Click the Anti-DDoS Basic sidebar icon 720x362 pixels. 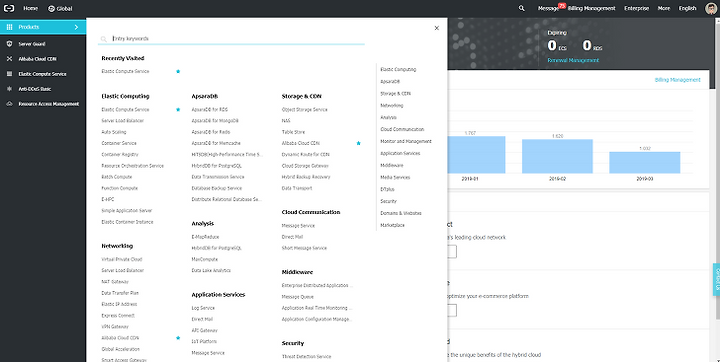pos(9,89)
